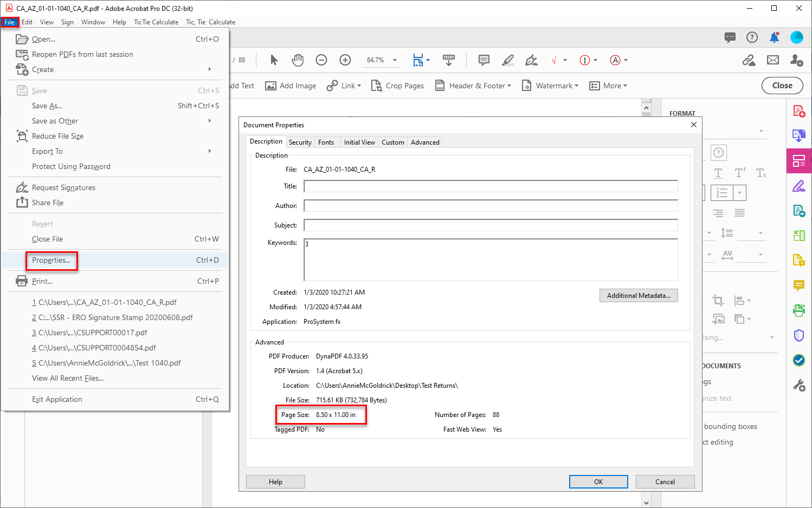Expand the Create submenu arrow
Image resolution: width=812 pixels, height=508 pixels.
click(x=210, y=69)
